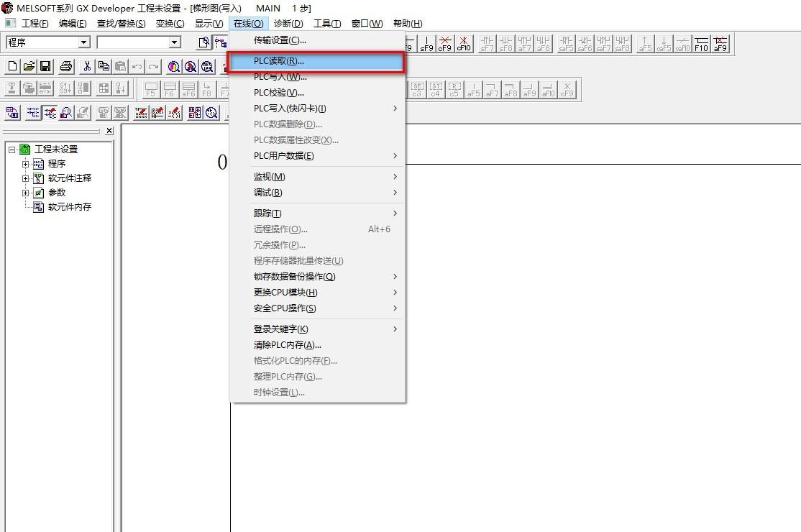Choose 清除PLC内存(A) menu entry
This screenshot has width=801, height=532.
tap(317, 345)
